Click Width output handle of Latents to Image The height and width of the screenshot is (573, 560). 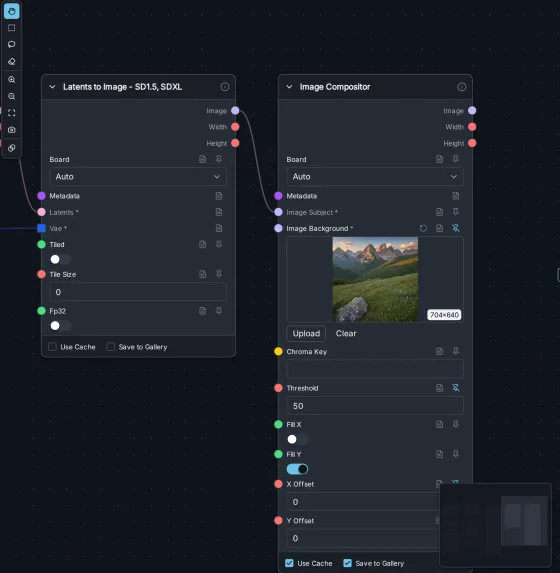point(235,127)
